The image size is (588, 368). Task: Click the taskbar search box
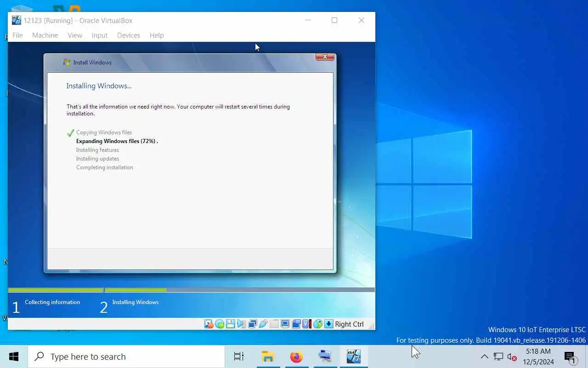click(126, 356)
